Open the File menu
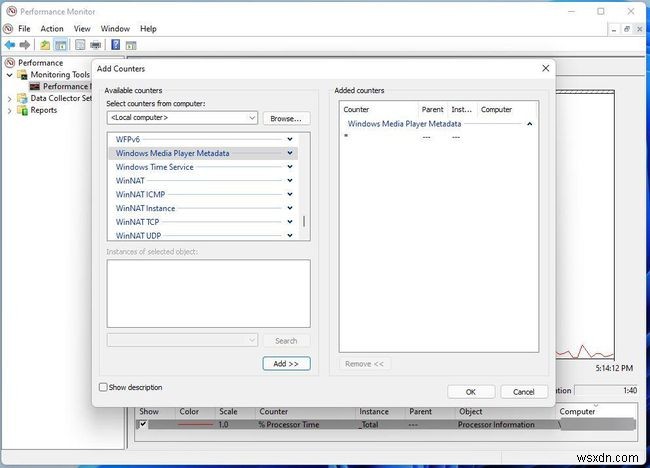The image size is (650, 468). 24,29
